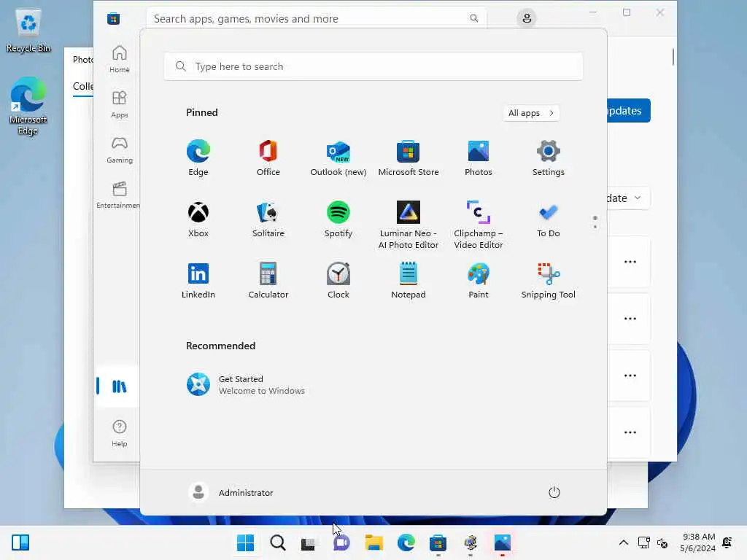Viewport: 747px width, 560px height.
Task: Open Edge from pinned apps
Action: coord(198,158)
